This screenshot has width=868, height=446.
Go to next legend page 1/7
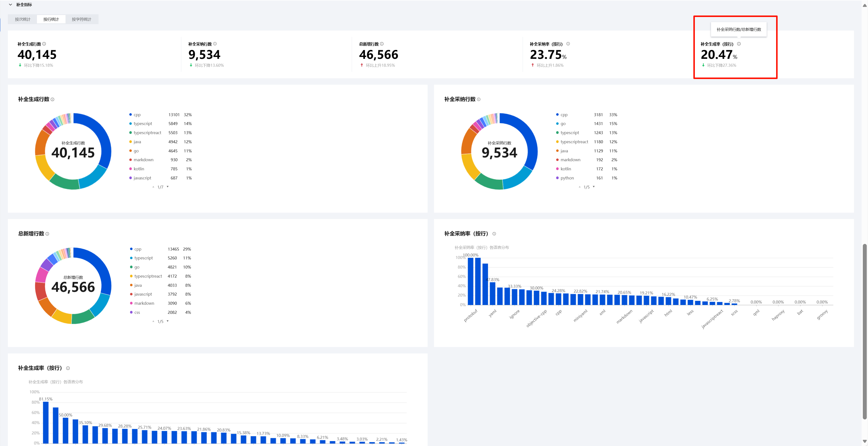click(168, 187)
